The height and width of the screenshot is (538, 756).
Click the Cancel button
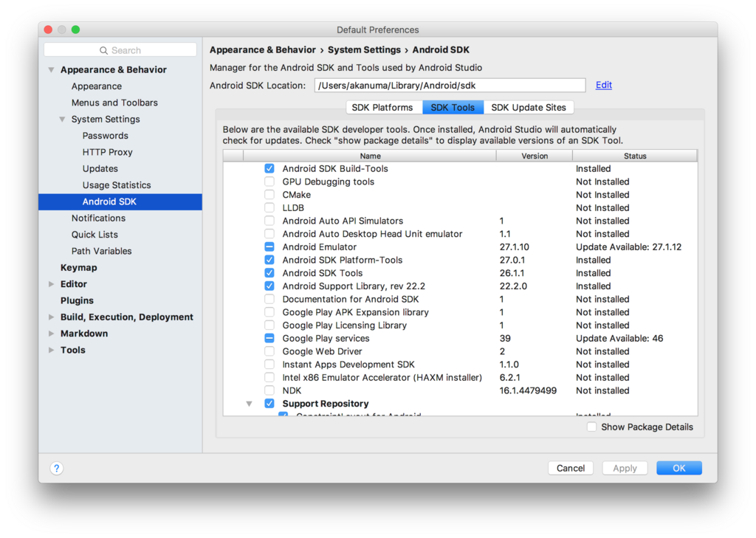[x=571, y=468]
